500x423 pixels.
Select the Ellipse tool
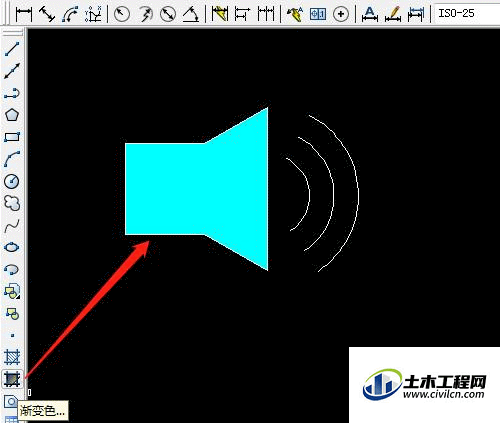click(12, 247)
